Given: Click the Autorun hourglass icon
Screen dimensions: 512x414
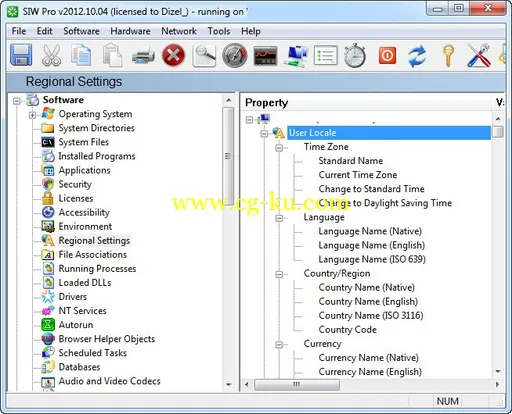Looking at the screenshot, I should (x=48, y=324).
